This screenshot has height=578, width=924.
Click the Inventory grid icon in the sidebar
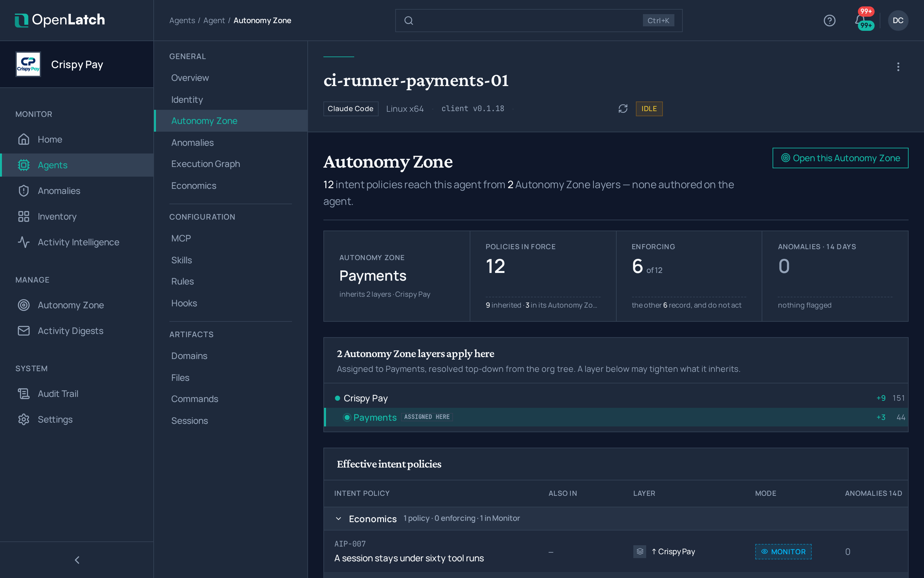coord(24,216)
